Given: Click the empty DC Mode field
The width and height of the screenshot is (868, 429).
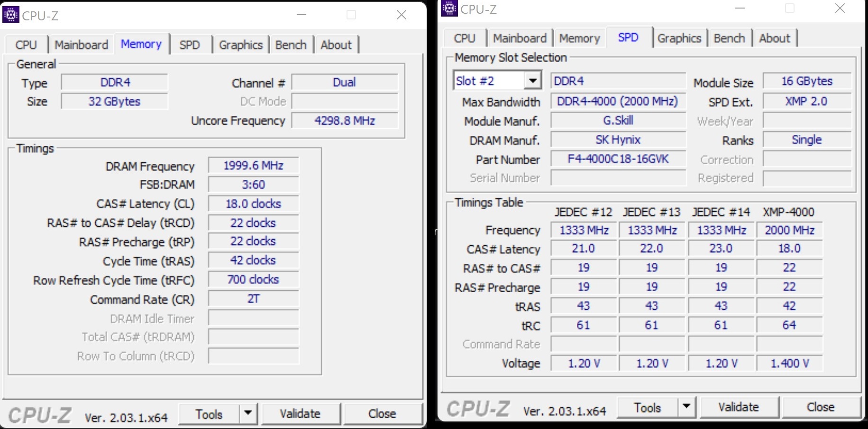Looking at the screenshot, I should click(345, 101).
